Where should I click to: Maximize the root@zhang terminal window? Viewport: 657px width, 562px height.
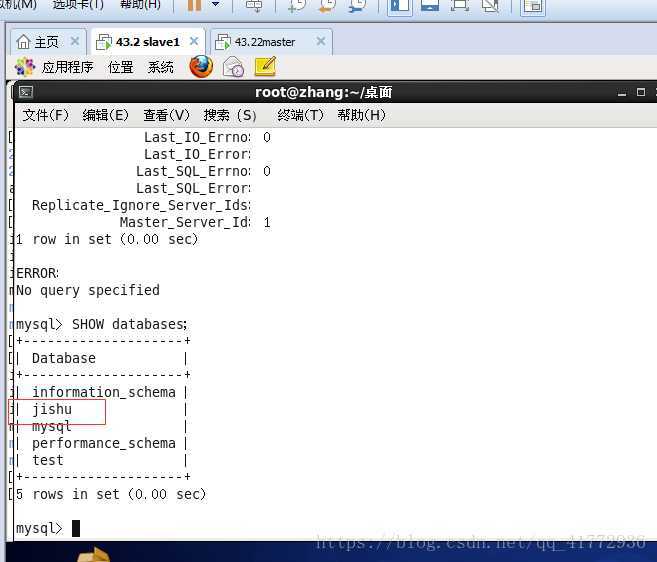[641, 92]
